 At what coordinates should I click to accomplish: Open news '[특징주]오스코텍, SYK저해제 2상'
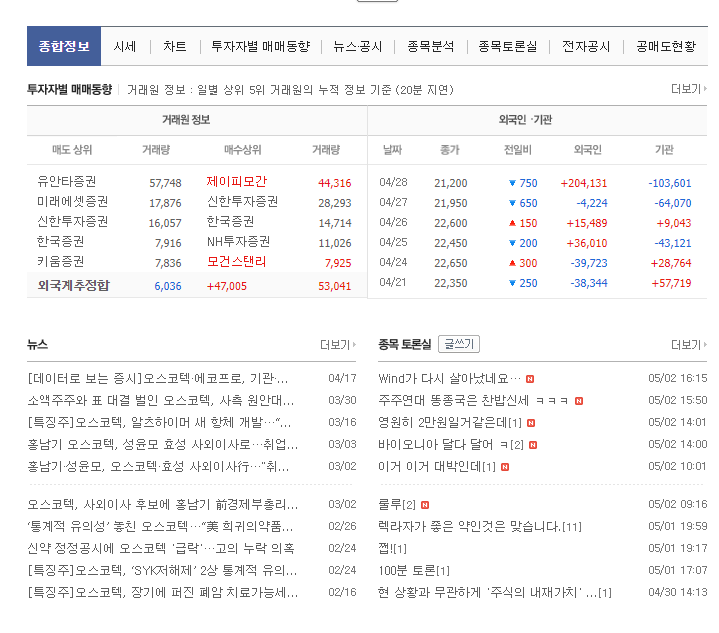(162, 570)
